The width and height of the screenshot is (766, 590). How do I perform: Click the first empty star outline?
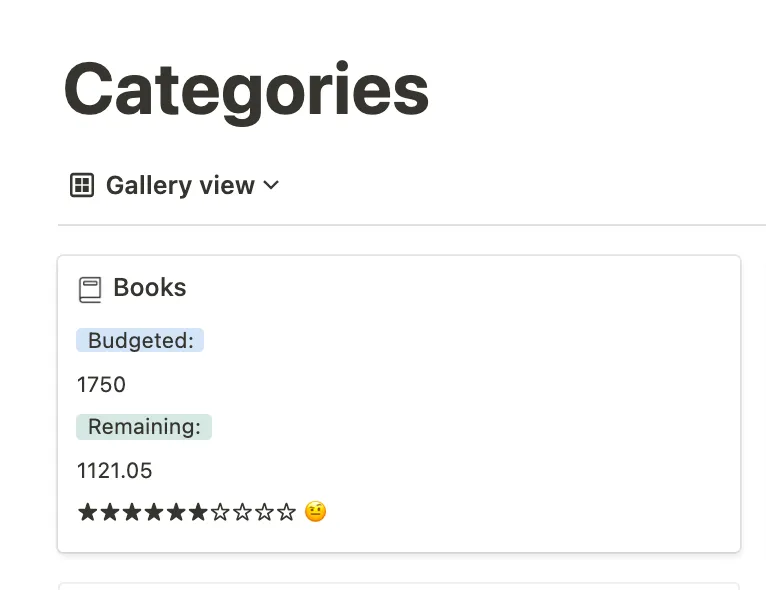pyautogui.click(x=220, y=512)
